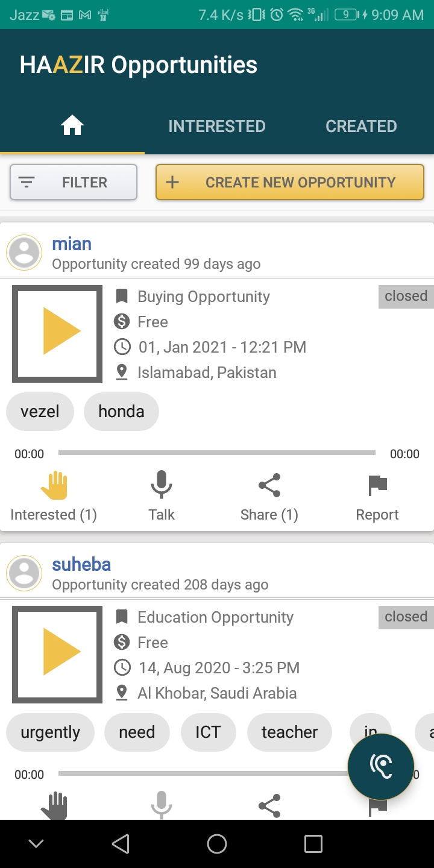The width and height of the screenshot is (434, 868).
Task: Open mian's profile name link
Action: (72, 244)
